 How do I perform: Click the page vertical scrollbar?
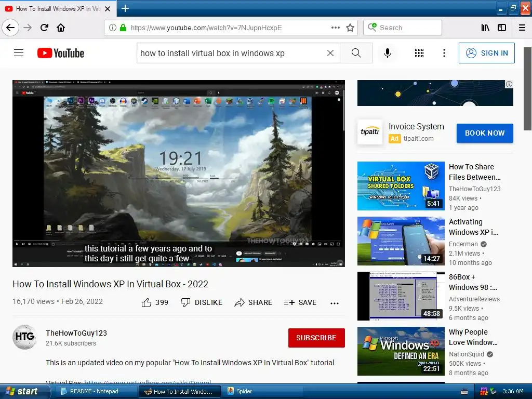point(528,89)
